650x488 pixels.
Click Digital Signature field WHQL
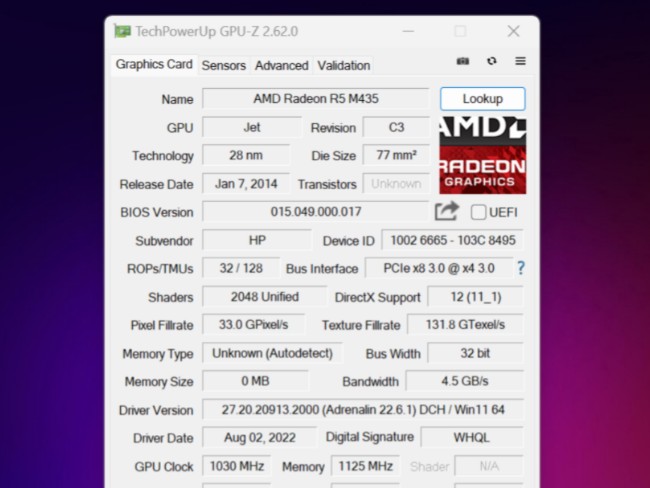pyautogui.click(x=472, y=438)
